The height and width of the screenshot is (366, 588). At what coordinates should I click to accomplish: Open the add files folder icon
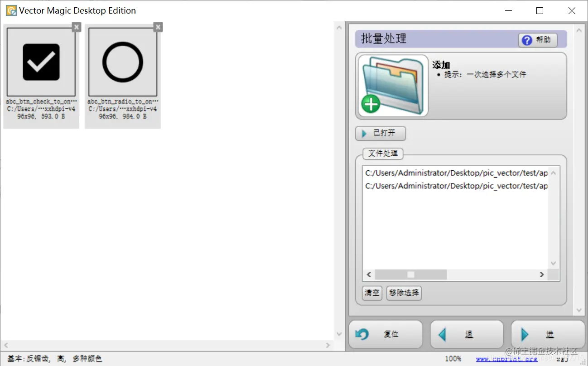(x=393, y=86)
